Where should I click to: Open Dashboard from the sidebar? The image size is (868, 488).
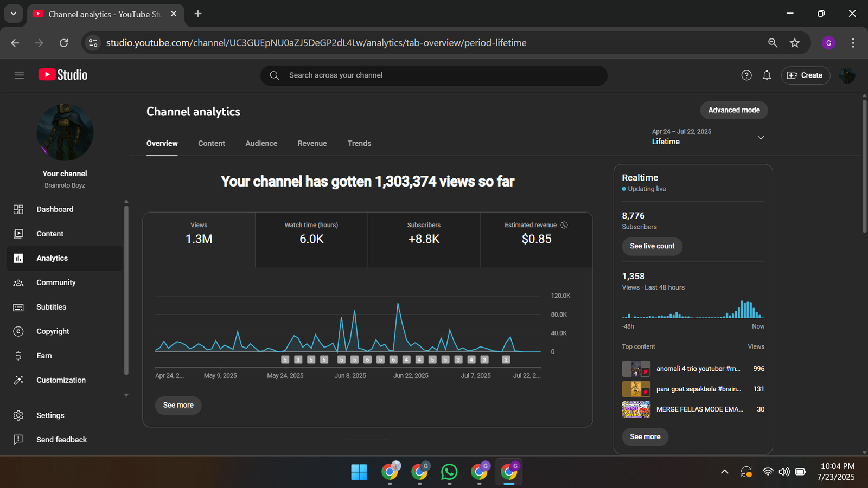[65, 209]
